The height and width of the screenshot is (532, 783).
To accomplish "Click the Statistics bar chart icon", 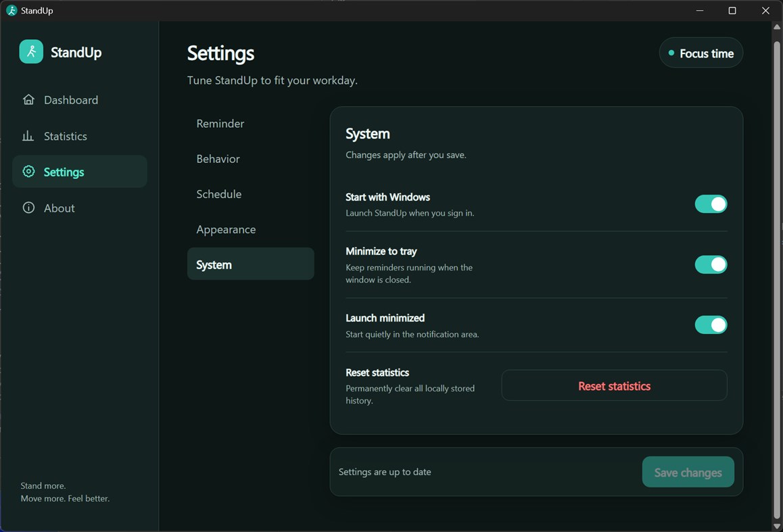I will coord(28,136).
